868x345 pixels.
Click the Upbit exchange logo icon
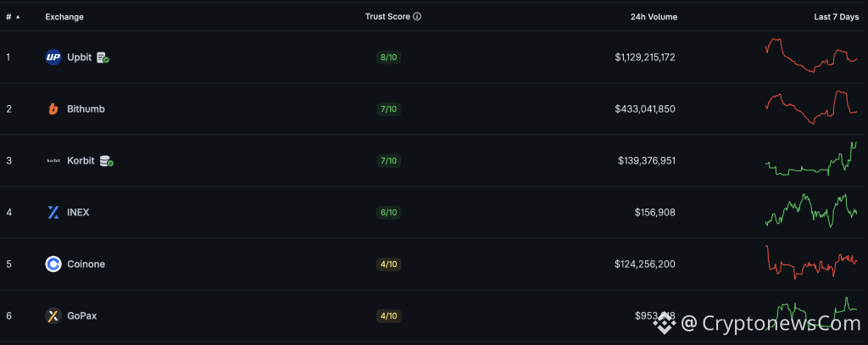point(53,58)
